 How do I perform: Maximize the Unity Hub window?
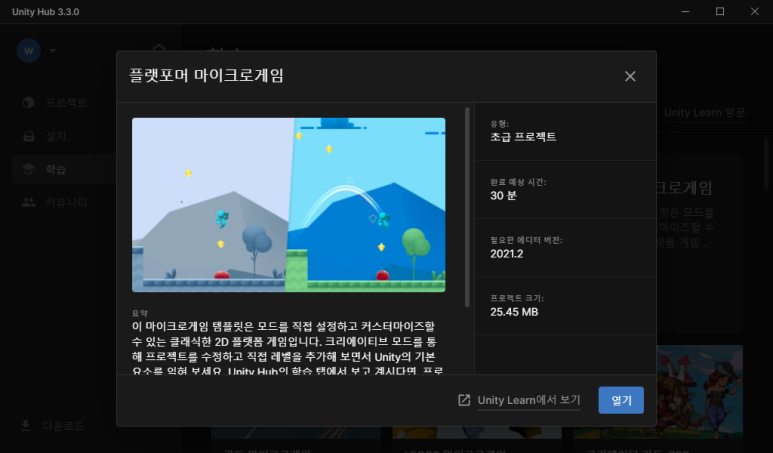click(x=720, y=11)
